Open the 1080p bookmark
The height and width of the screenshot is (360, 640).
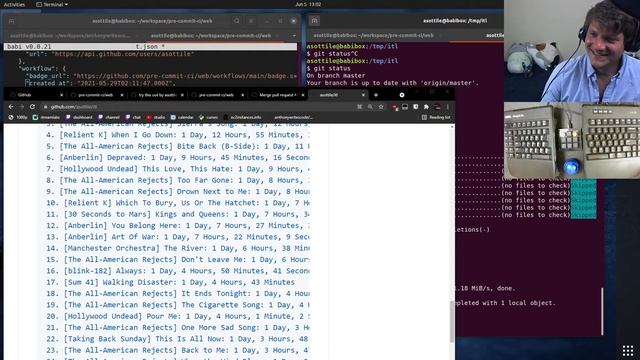(x=18, y=117)
